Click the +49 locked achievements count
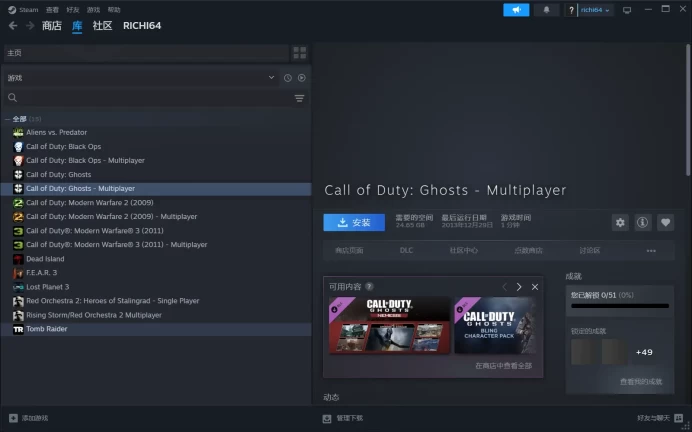 point(644,352)
